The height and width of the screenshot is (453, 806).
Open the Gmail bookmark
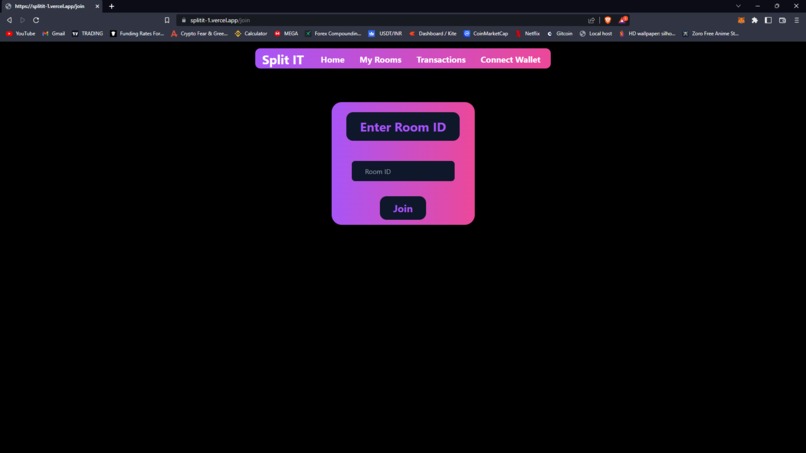point(53,33)
